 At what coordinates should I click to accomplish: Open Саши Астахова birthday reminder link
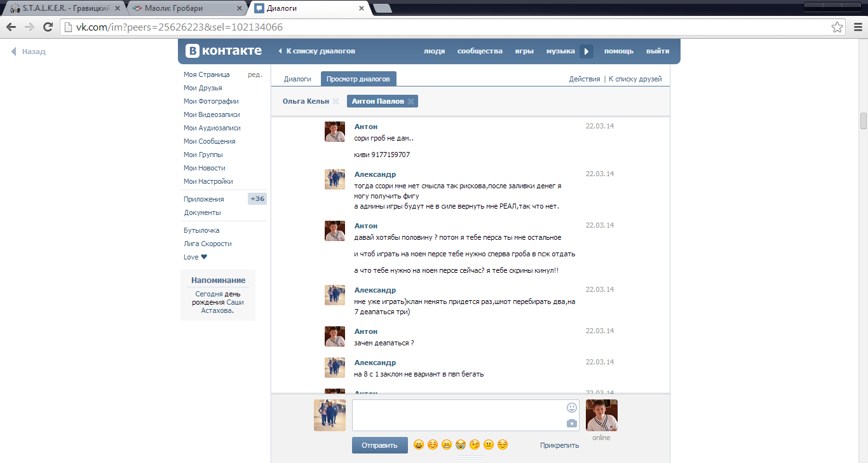coord(222,307)
